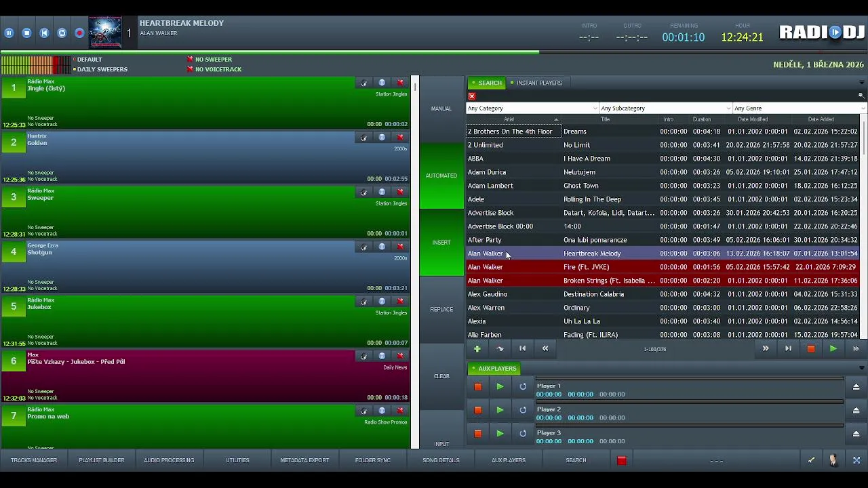Toggle the NO VOICETRACK setting

(x=214, y=69)
